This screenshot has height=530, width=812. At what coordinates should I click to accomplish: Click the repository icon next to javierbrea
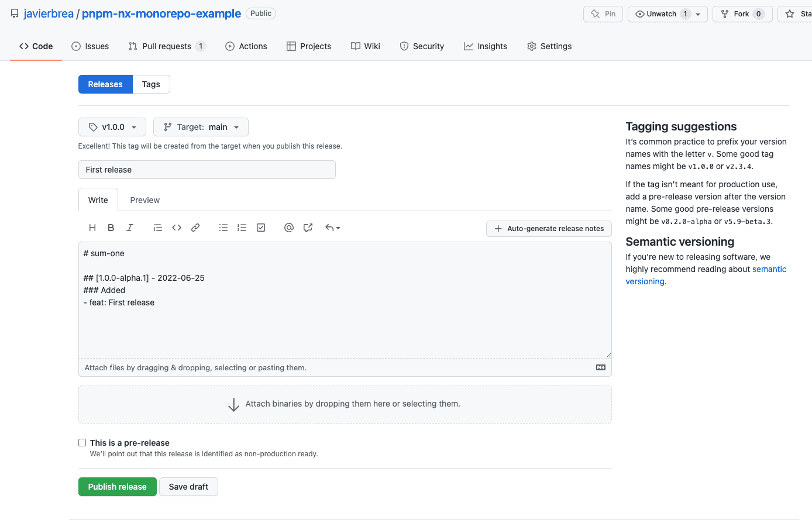(15, 13)
